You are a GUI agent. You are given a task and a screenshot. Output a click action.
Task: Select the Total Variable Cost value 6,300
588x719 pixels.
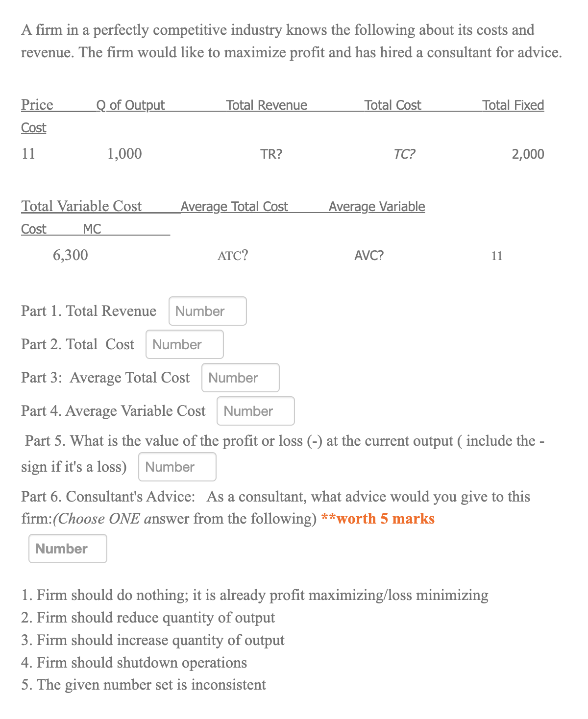point(70,255)
